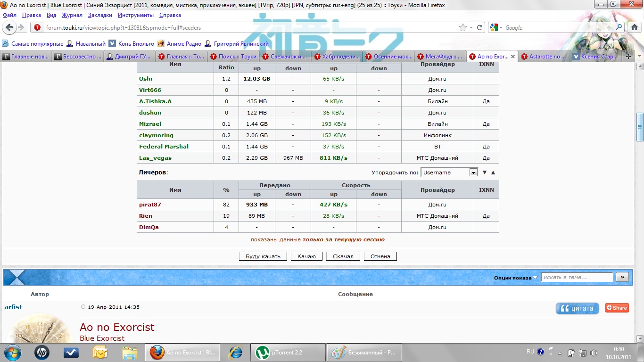This screenshot has width=644, height=362.
Task: Sort leechers ascending with the up triangle
Action: [493, 173]
